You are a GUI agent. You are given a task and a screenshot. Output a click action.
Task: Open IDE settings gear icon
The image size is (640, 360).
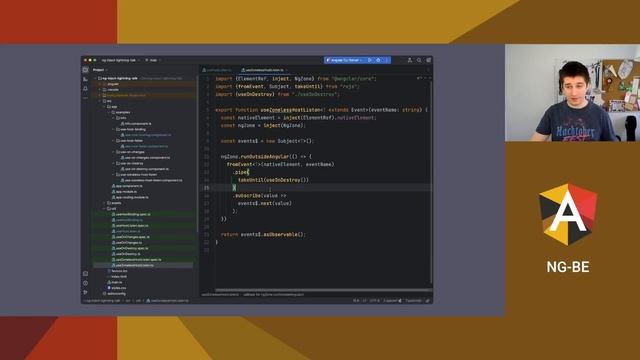point(429,60)
